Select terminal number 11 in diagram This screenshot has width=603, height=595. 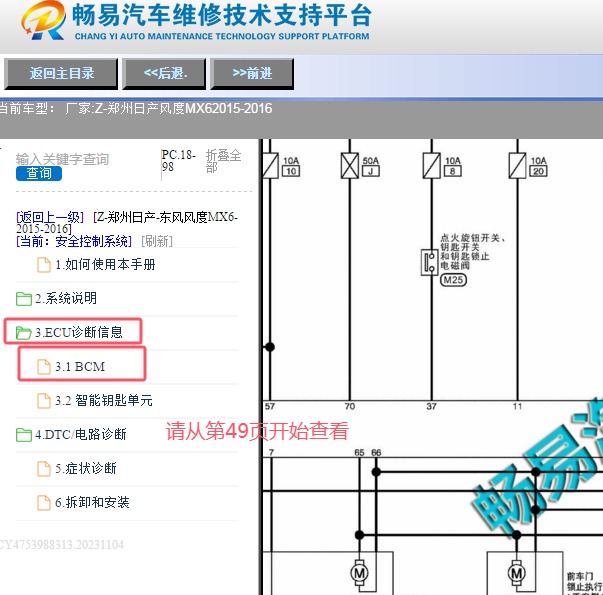click(518, 406)
